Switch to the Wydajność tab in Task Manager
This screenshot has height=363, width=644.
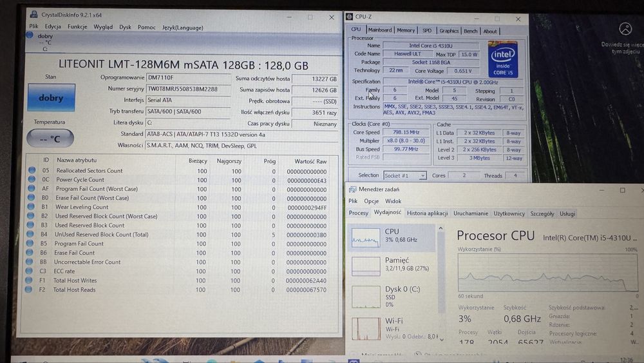point(387,212)
